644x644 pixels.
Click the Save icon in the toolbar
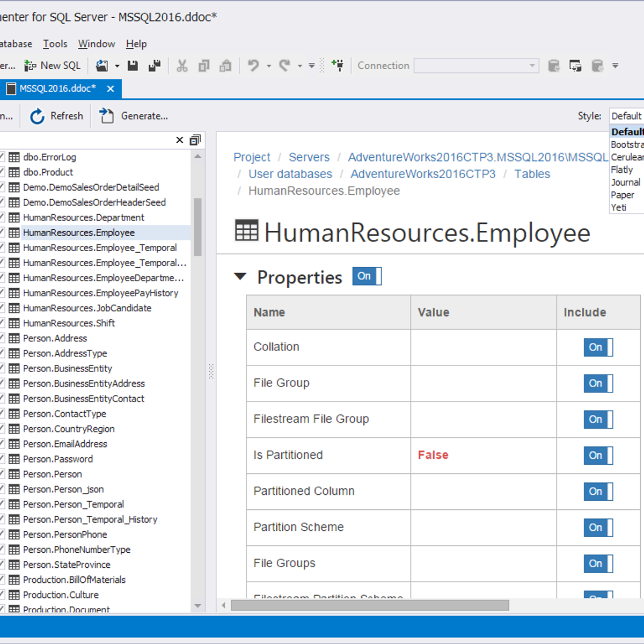(x=133, y=65)
